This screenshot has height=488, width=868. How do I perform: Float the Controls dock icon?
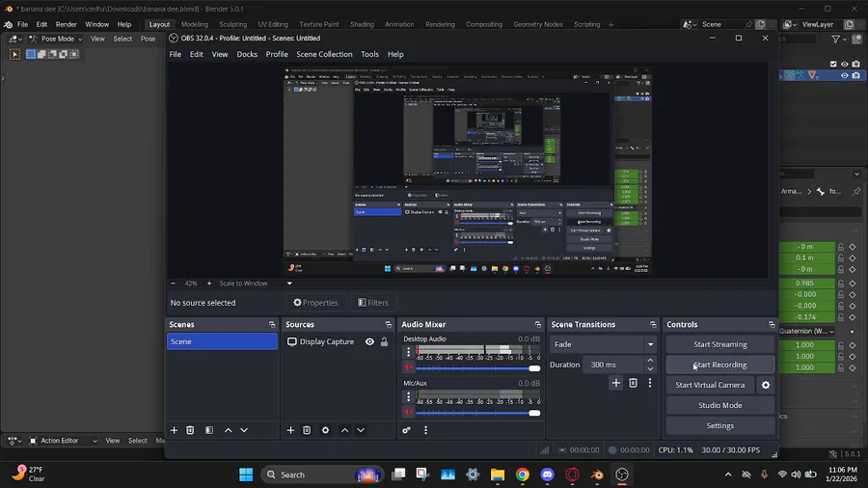pyautogui.click(x=772, y=325)
